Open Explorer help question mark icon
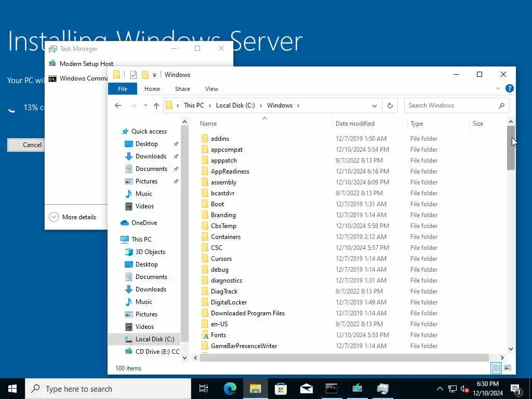 509,88
